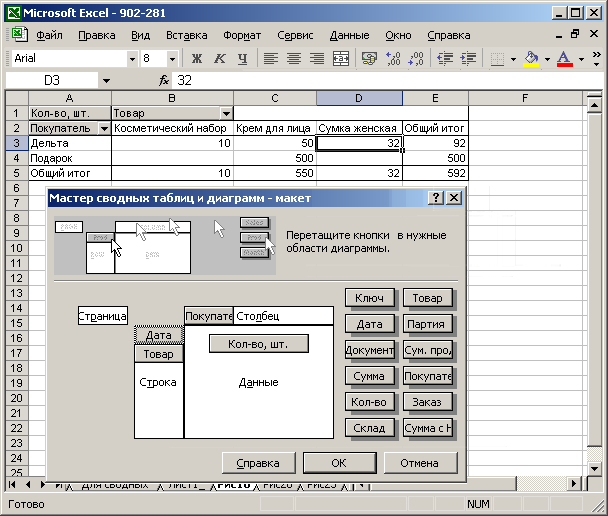Select the Дата button in row area
The image size is (608, 516).
159,335
